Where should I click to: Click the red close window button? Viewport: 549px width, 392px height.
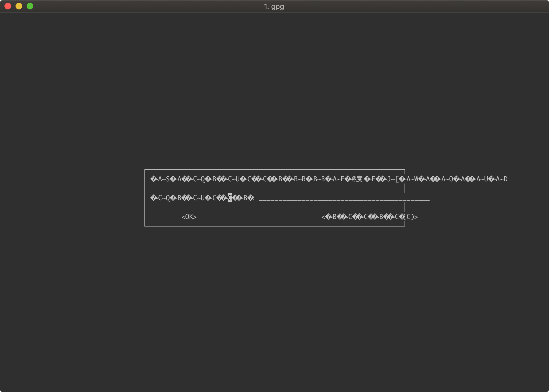coord(8,6)
